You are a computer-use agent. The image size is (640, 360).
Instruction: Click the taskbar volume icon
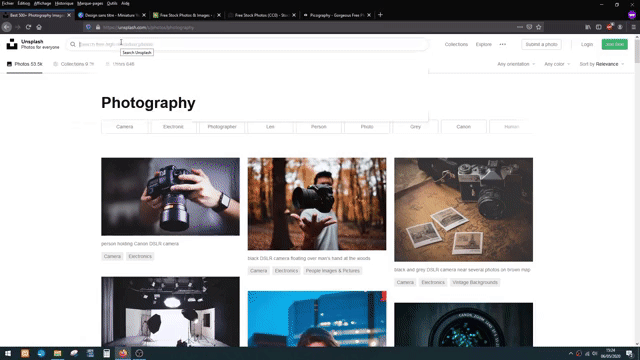[x=595, y=353]
